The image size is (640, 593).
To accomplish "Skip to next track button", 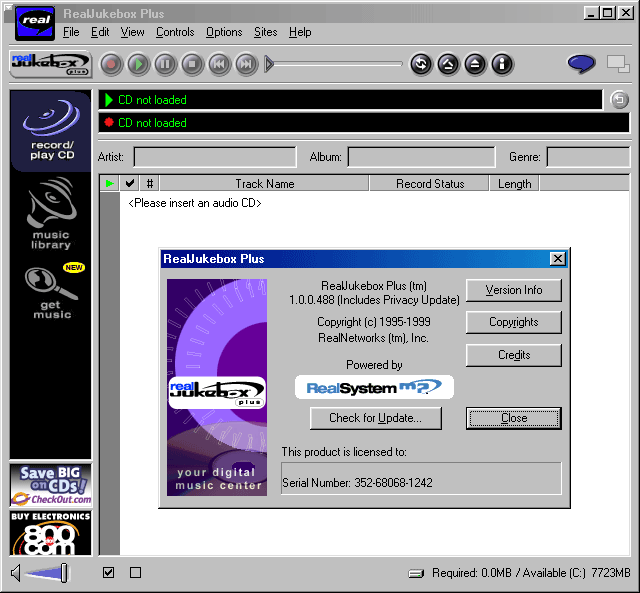I will tap(246, 64).
